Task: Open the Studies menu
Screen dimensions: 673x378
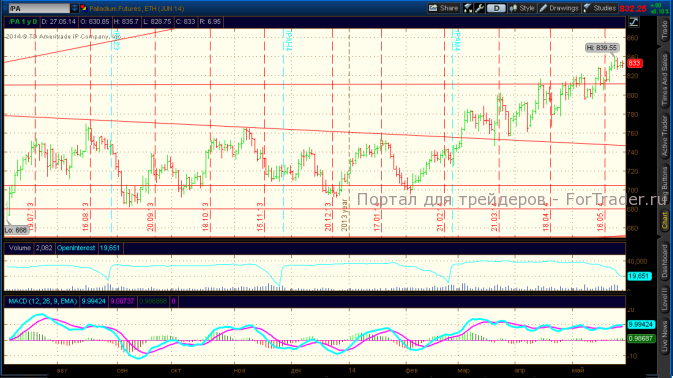Action: (600, 8)
